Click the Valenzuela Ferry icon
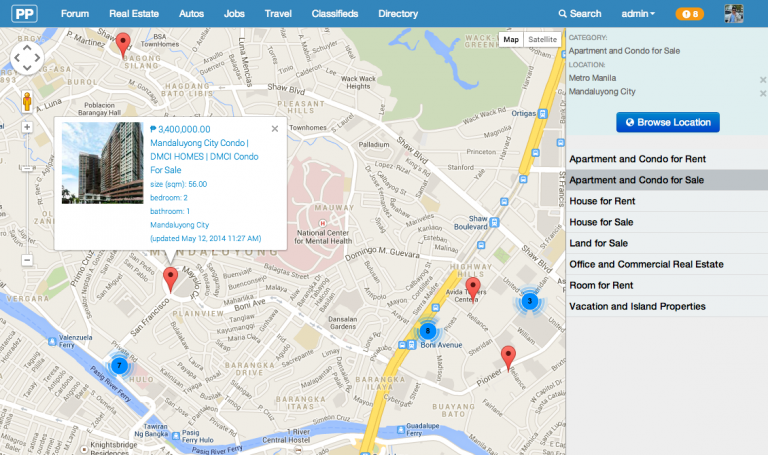768x455 pixels. 52,341
